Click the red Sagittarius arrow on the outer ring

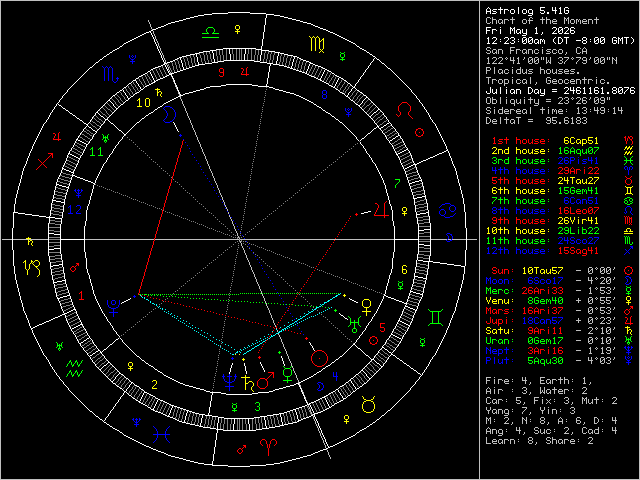click(x=44, y=162)
